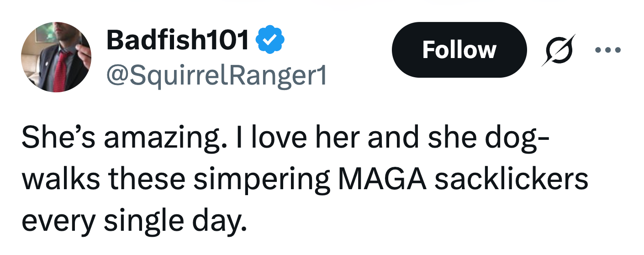Tap the slashed-circle Grok logo

coord(558,50)
